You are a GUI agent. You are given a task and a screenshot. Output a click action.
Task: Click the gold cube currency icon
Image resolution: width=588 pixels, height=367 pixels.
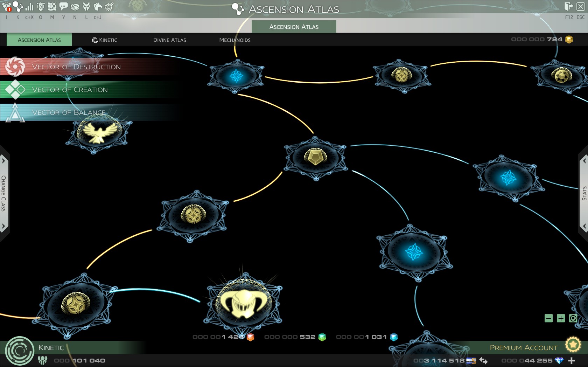tap(569, 40)
